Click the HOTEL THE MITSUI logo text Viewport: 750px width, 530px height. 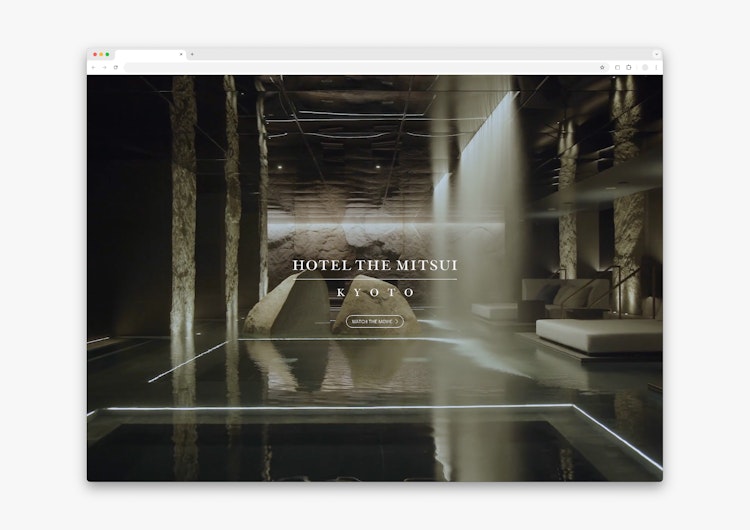click(x=375, y=265)
